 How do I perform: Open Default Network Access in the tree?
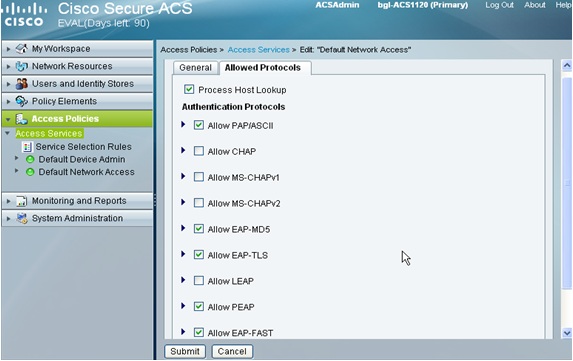[x=87, y=172]
